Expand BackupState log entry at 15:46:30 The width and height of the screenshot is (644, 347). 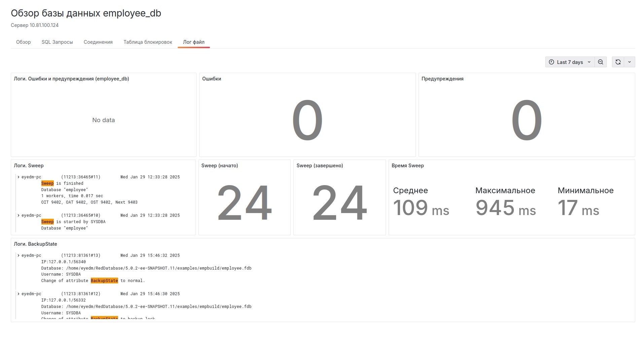19,294
